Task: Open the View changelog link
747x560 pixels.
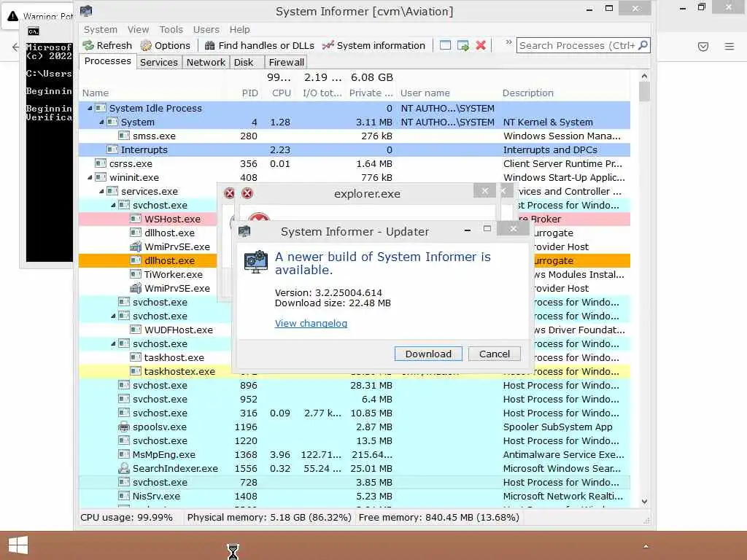Action: (311, 323)
